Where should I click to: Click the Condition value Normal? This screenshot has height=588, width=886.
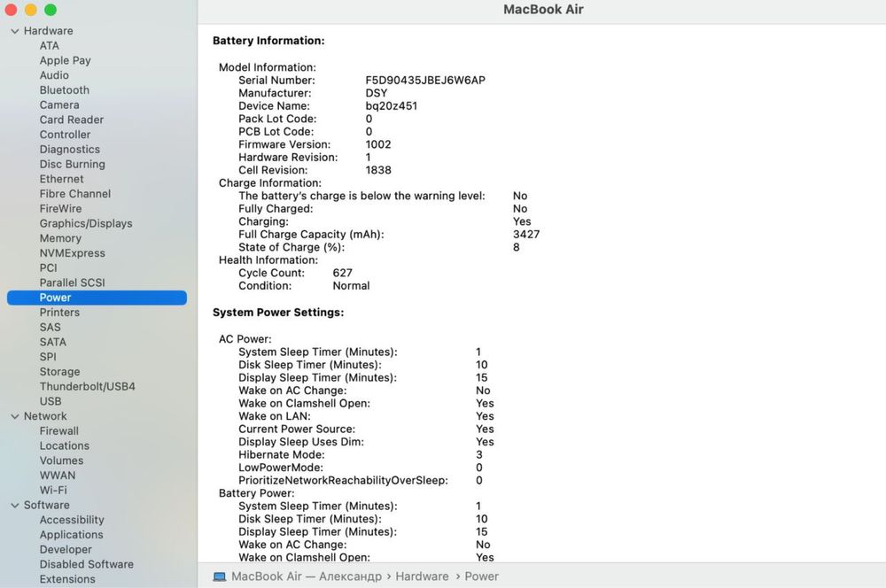(351, 286)
